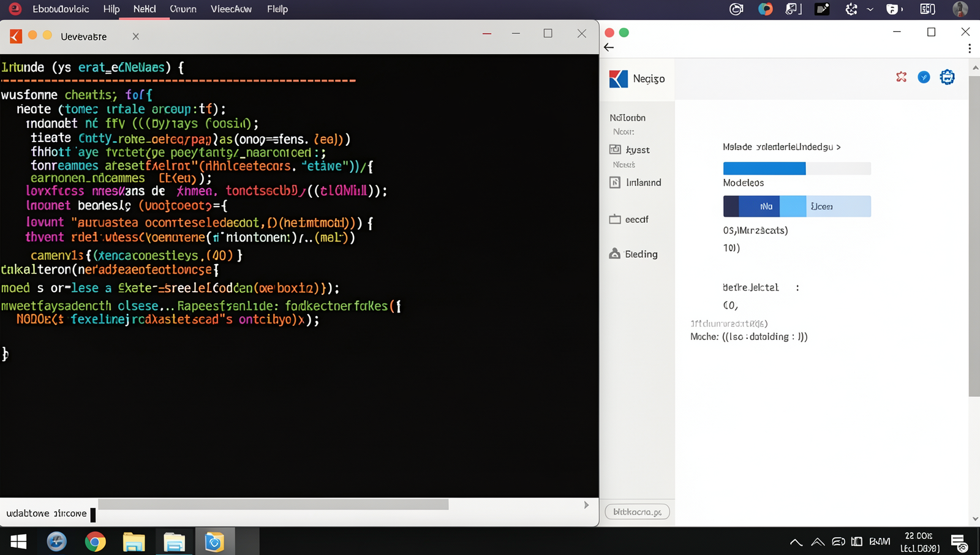Open the Hilp menu in the top bar
Viewport: 980px width, 555px height.
click(111, 9)
